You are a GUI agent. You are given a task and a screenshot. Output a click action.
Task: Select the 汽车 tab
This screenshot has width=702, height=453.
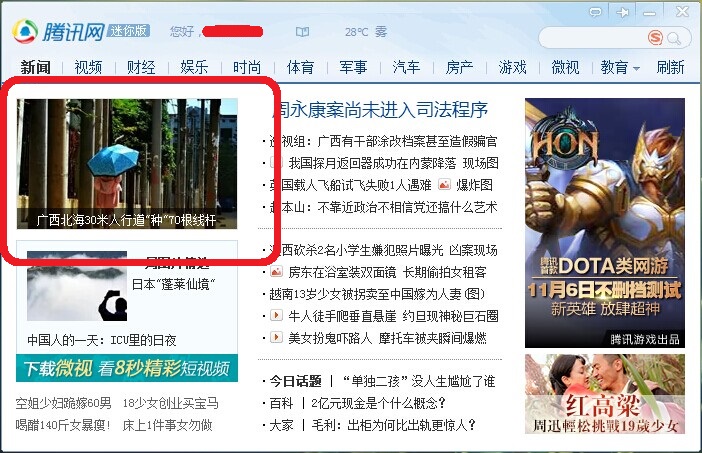tap(406, 68)
